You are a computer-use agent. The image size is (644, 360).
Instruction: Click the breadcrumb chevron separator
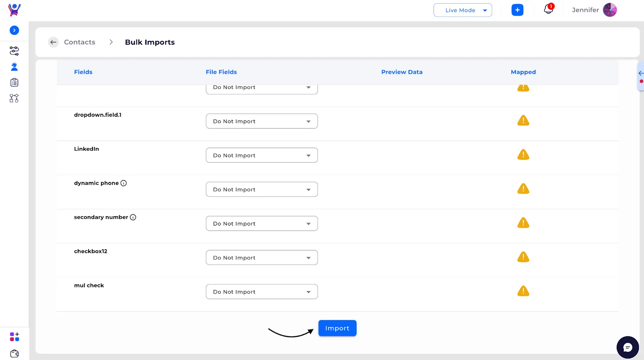(x=111, y=42)
